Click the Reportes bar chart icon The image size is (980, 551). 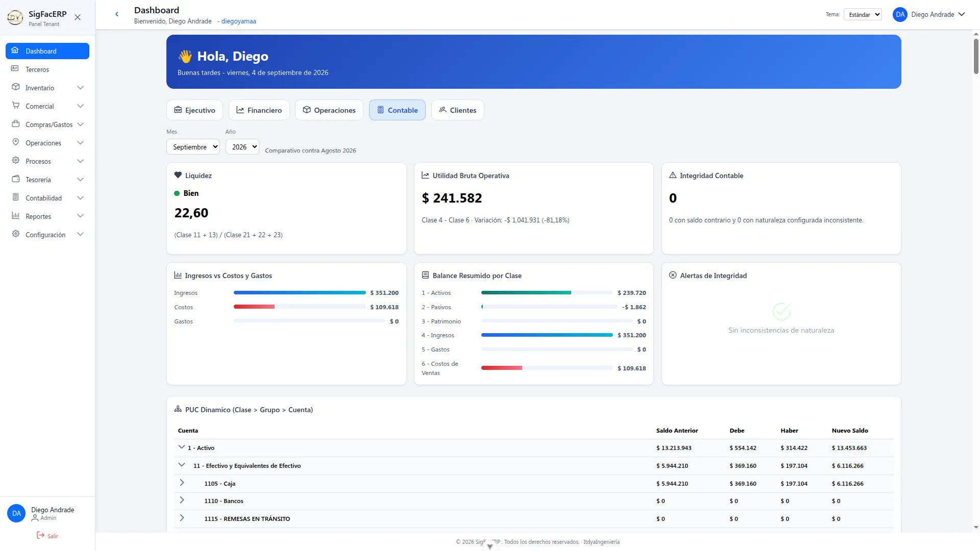[15, 216]
